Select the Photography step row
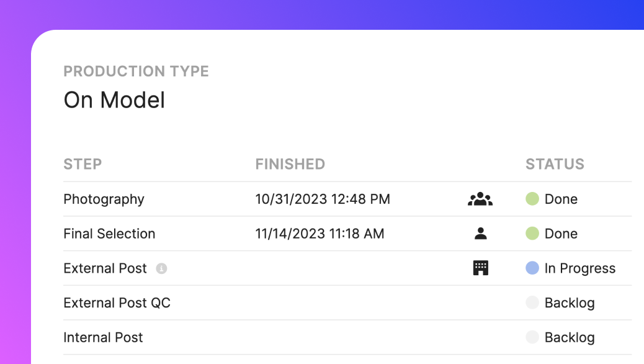Image resolution: width=644 pixels, height=364 pixels. 104,199
